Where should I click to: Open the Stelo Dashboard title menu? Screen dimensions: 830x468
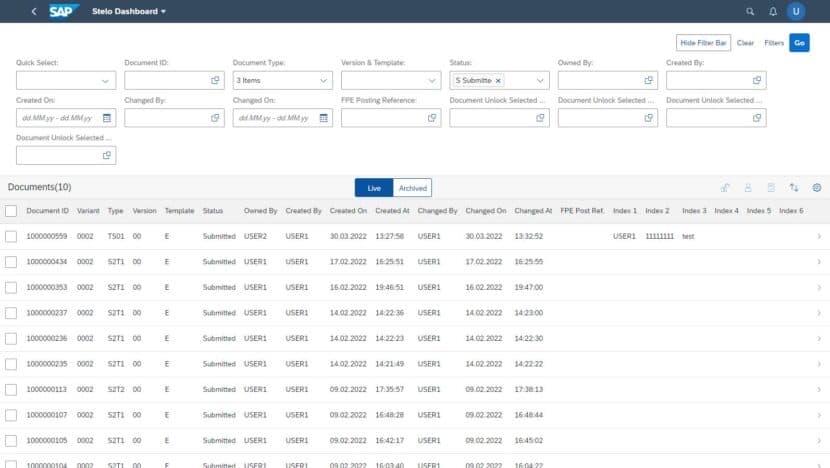129,11
